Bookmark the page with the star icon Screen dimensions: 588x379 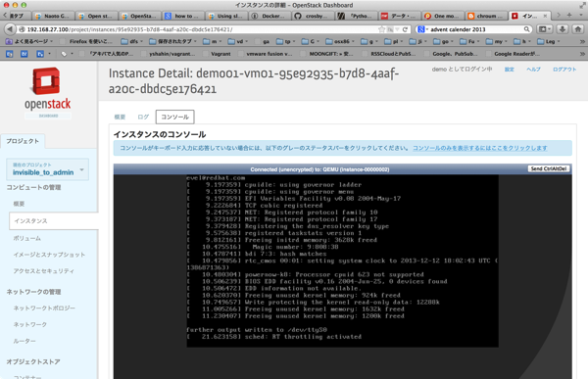[x=382, y=29]
